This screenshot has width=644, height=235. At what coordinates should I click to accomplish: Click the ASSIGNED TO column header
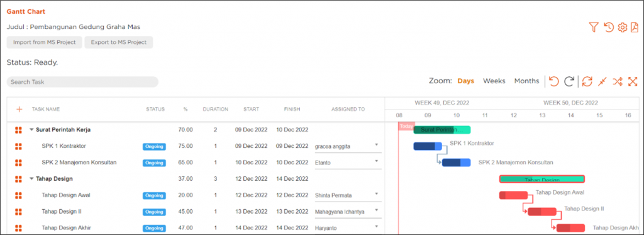[x=348, y=109]
